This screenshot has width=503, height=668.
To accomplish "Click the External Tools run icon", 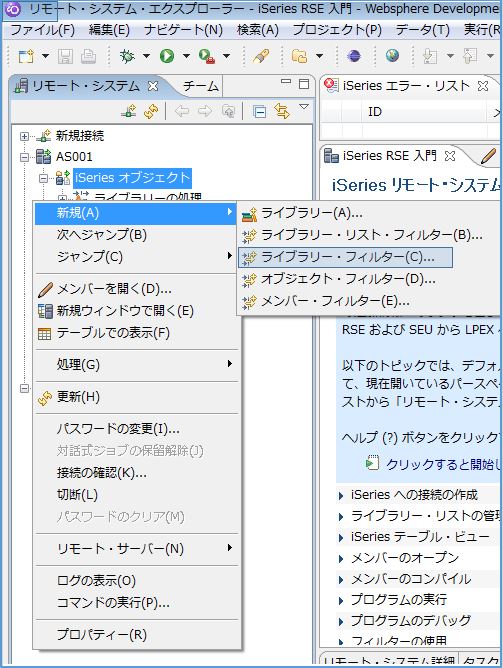I will [x=207, y=56].
